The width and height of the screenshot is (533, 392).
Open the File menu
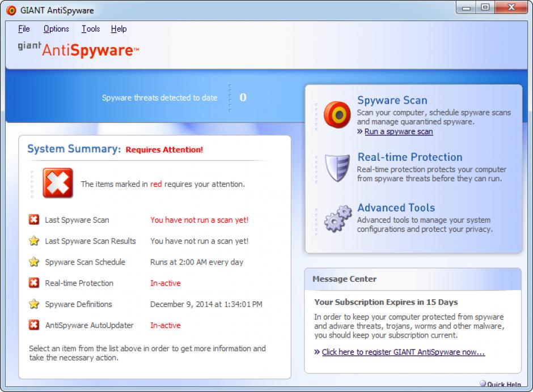coord(24,29)
